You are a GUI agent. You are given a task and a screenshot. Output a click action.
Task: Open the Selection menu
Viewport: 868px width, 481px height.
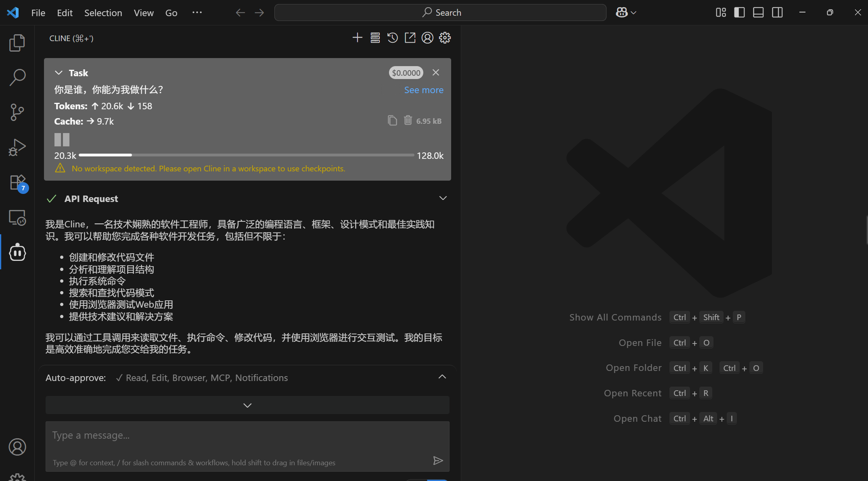pos(103,12)
